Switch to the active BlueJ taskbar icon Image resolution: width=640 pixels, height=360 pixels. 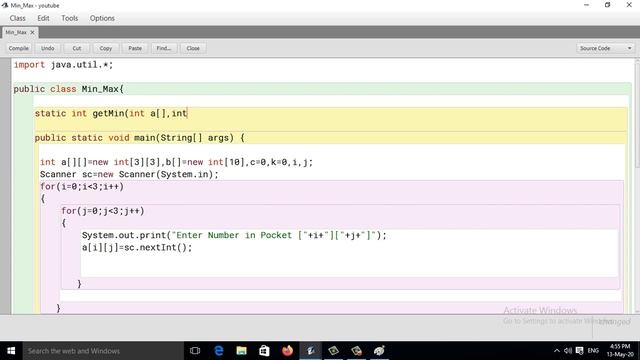[x=311, y=351]
